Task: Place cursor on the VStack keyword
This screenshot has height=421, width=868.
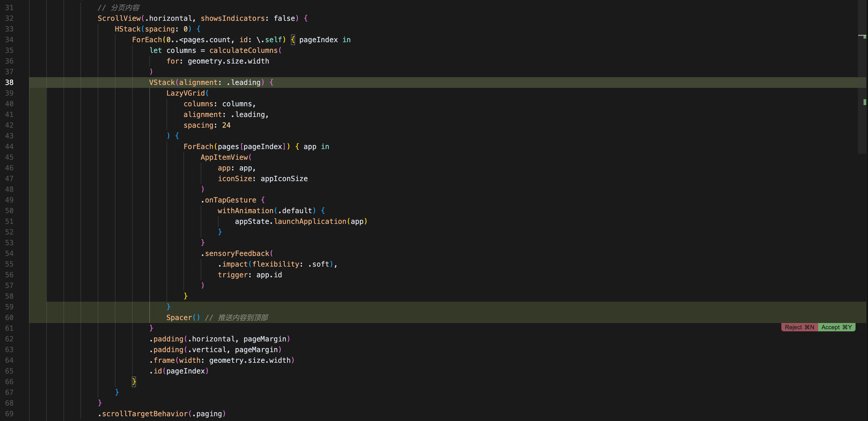Action: click(162, 82)
